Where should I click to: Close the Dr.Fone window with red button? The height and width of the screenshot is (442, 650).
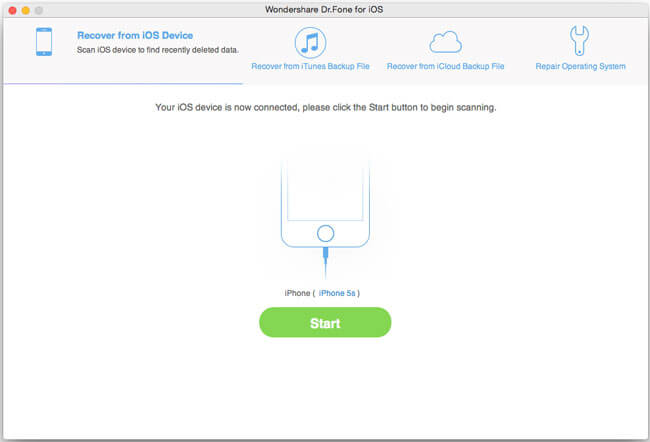12,10
